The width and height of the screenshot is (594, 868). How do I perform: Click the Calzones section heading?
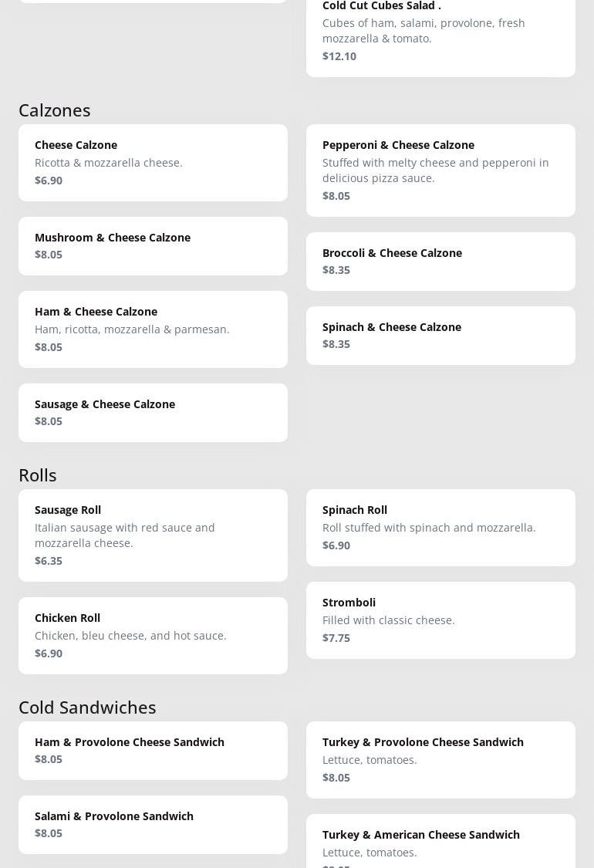(55, 110)
